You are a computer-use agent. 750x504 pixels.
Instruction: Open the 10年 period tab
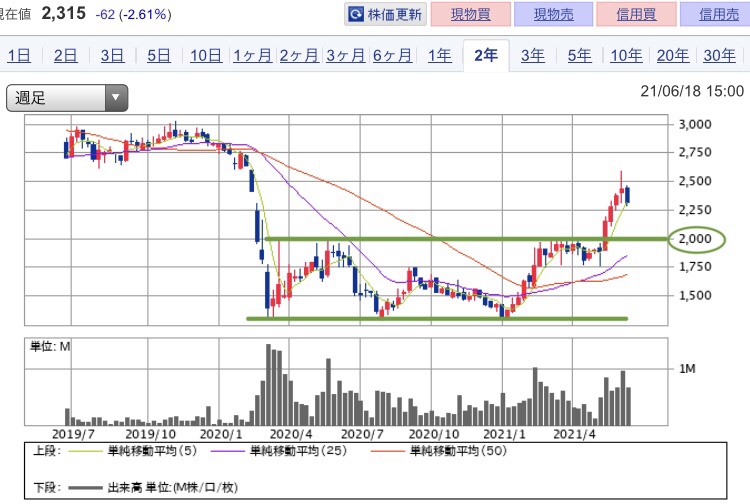(x=626, y=55)
